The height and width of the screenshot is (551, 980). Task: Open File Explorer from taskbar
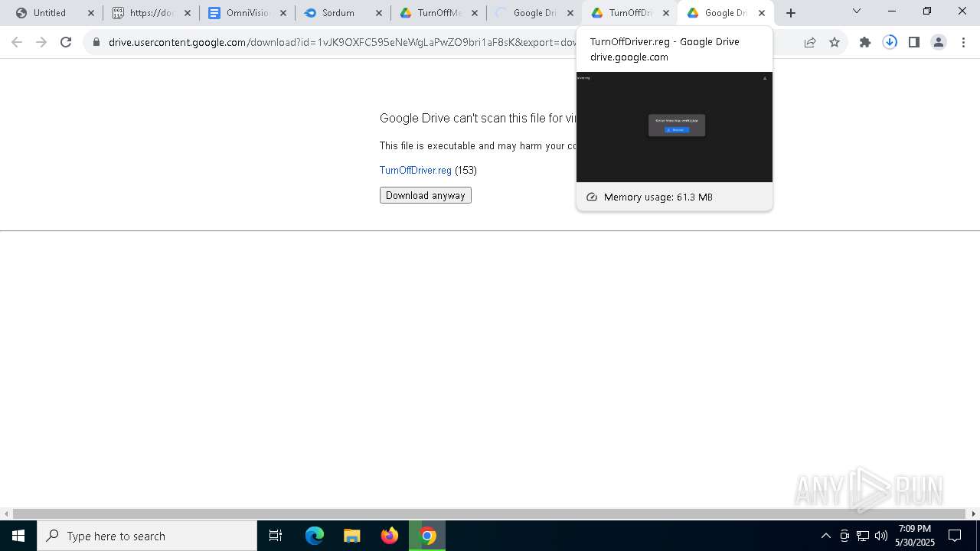(x=352, y=536)
